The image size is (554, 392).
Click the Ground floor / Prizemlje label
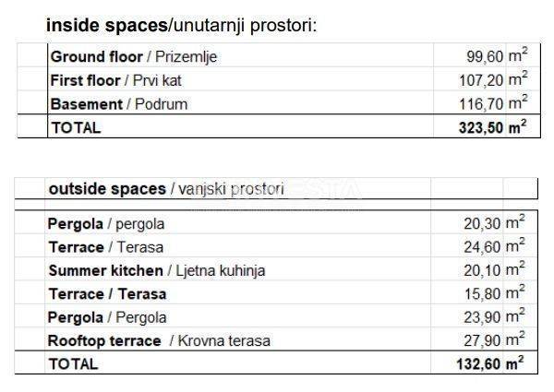134,57
